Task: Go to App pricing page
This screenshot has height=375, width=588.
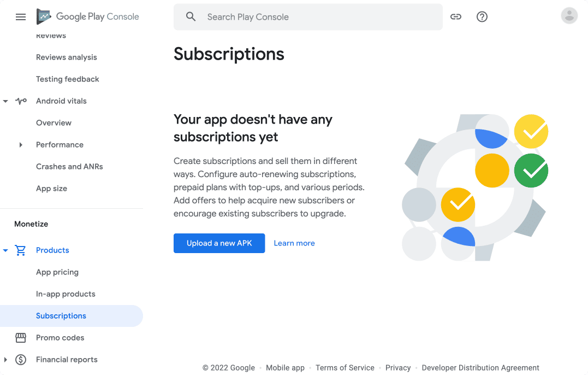Action: coord(57,272)
